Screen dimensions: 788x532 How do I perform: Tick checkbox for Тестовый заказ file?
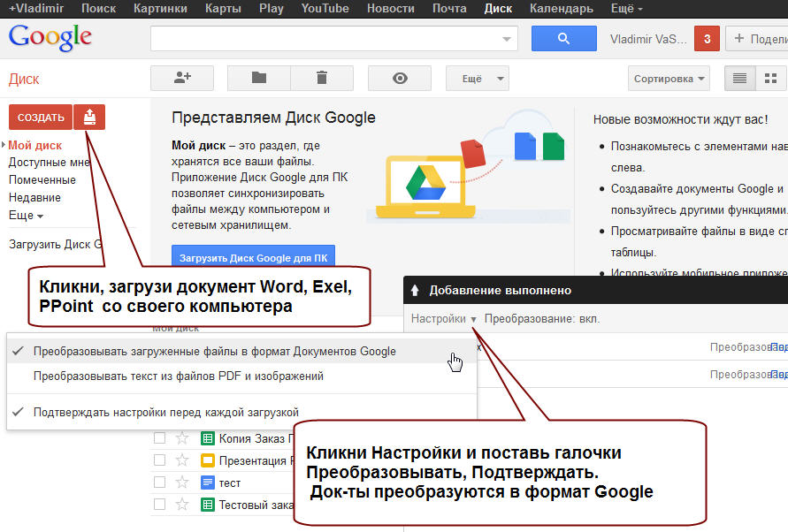(x=160, y=505)
